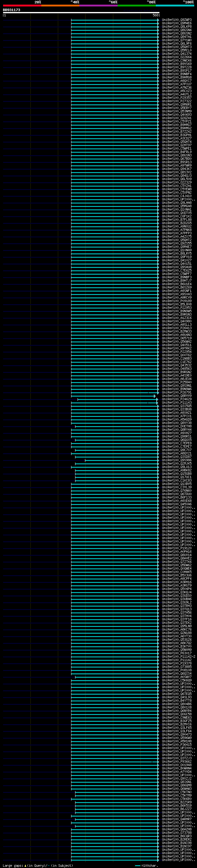Select the UniRef100_Q3TEK2 label
Viewport: 197px width, 868px height.
(x=177, y=623)
